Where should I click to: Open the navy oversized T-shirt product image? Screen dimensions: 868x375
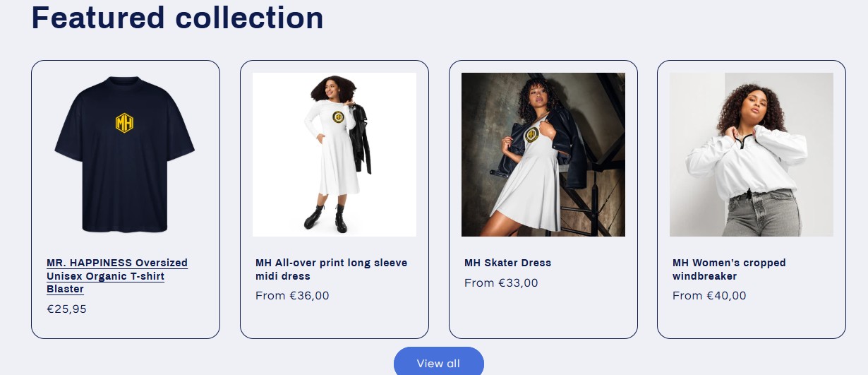(125, 155)
